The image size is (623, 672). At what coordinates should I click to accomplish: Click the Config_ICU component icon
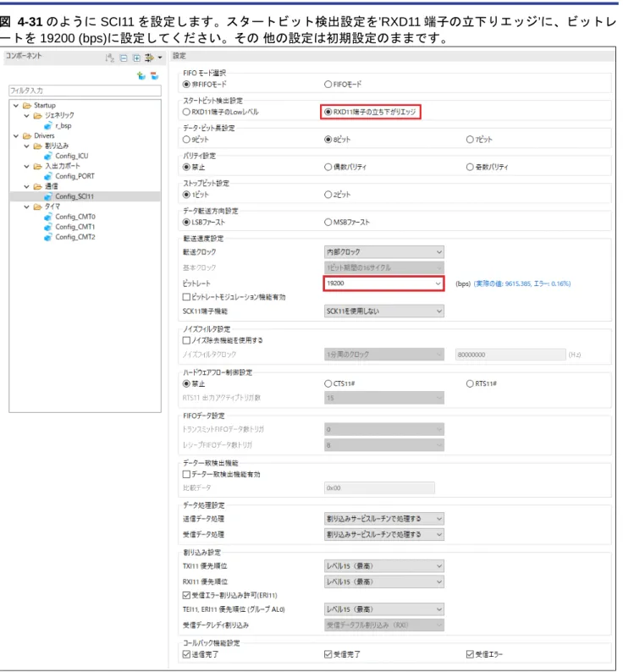click(x=48, y=156)
